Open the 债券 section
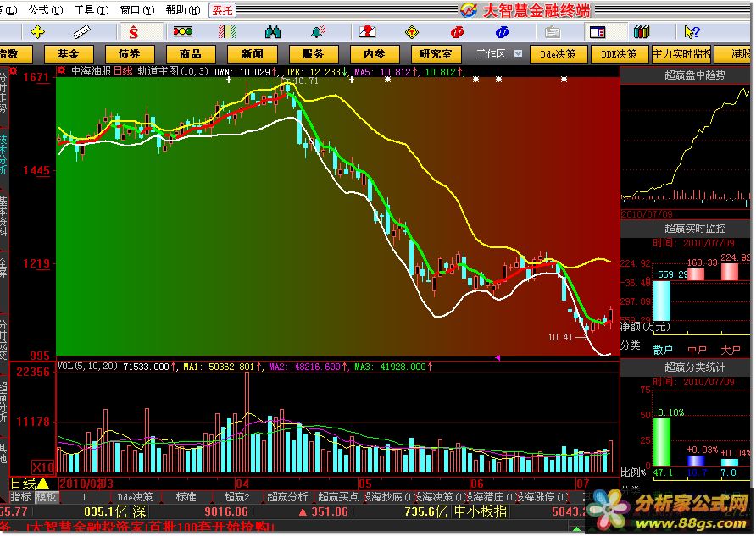This screenshot has height=536, width=756. pyautogui.click(x=129, y=54)
